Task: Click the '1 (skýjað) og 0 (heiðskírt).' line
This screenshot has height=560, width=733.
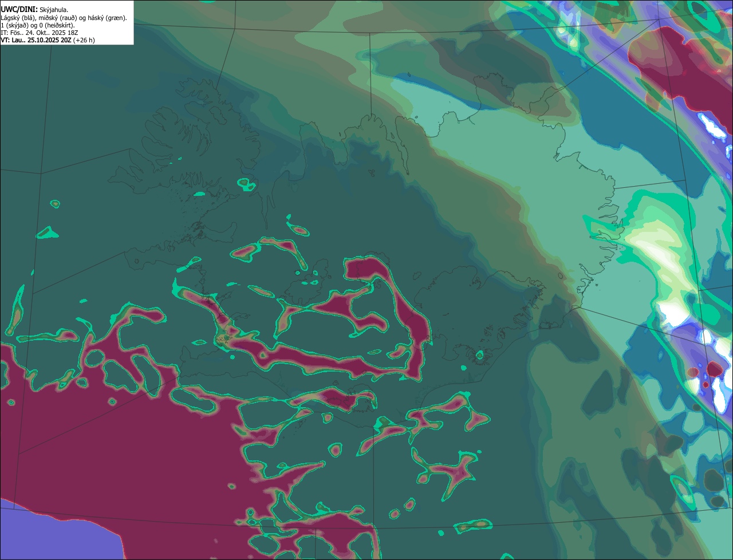Action: (x=37, y=25)
